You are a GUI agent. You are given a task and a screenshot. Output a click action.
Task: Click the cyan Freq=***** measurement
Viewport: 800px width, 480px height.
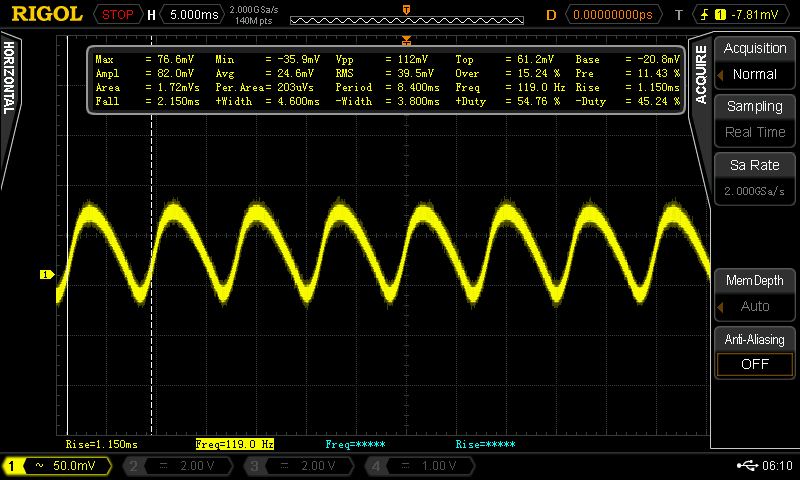click(356, 444)
